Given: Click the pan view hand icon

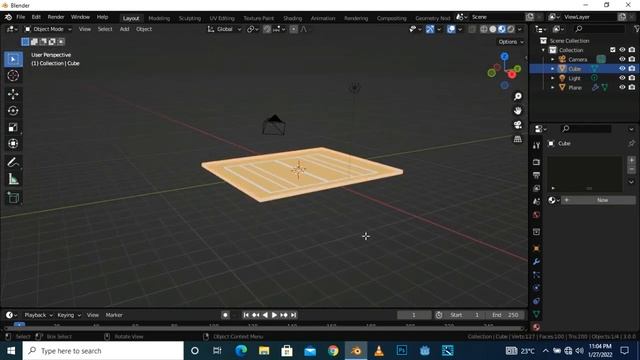Looking at the screenshot, I should 518,111.
